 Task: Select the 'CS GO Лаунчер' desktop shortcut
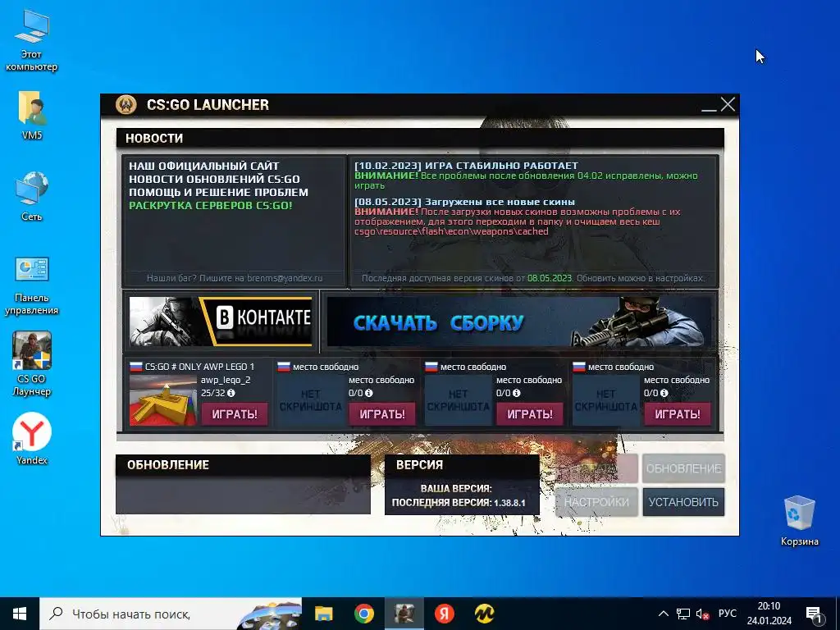pyautogui.click(x=32, y=364)
